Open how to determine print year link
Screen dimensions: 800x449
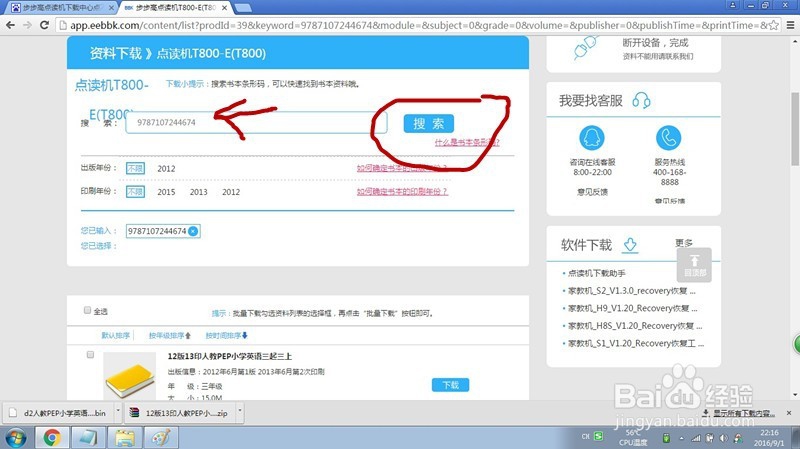tap(402, 191)
